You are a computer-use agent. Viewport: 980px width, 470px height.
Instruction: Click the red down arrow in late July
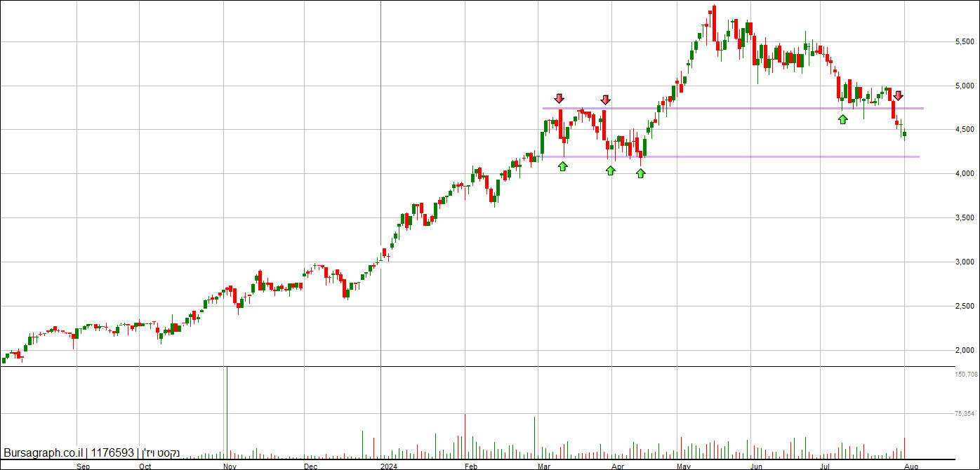point(899,95)
